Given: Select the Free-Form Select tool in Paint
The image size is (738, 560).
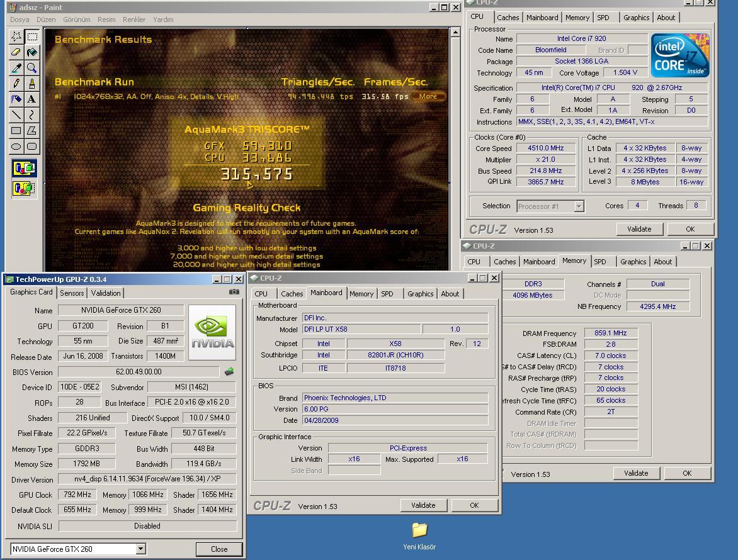Looking at the screenshot, I should [16, 36].
